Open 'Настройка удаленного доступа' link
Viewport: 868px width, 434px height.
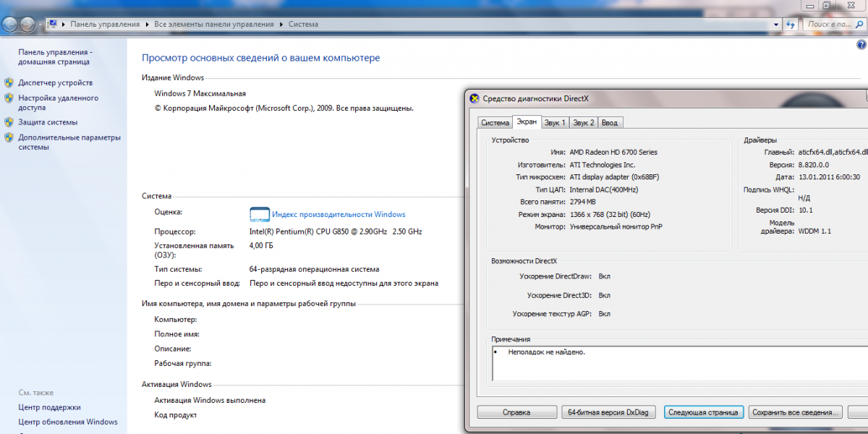(x=59, y=103)
